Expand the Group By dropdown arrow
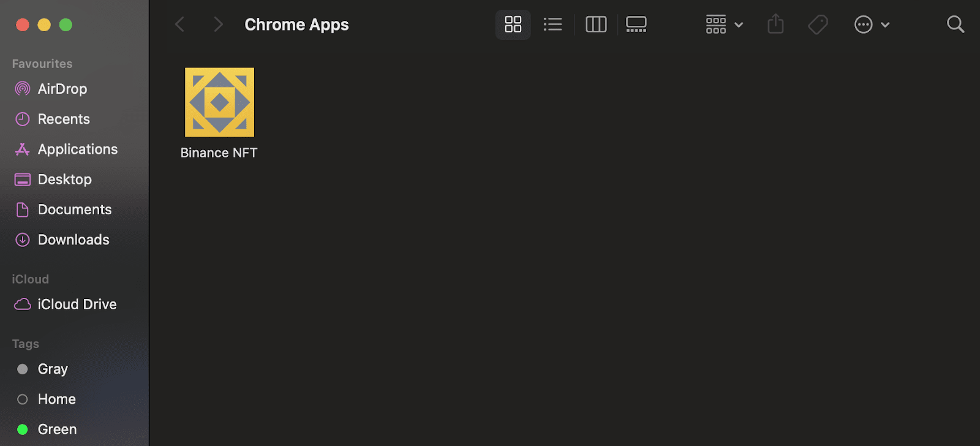 739,25
